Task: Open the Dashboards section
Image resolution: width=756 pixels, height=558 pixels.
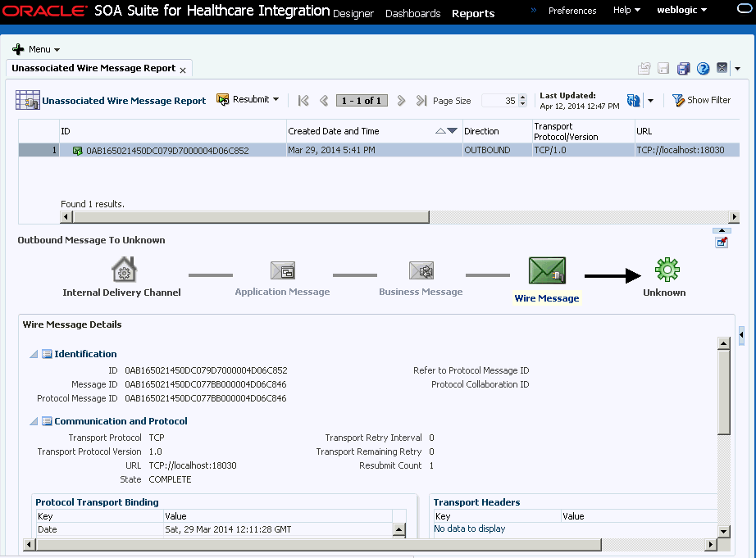Action: click(x=412, y=13)
